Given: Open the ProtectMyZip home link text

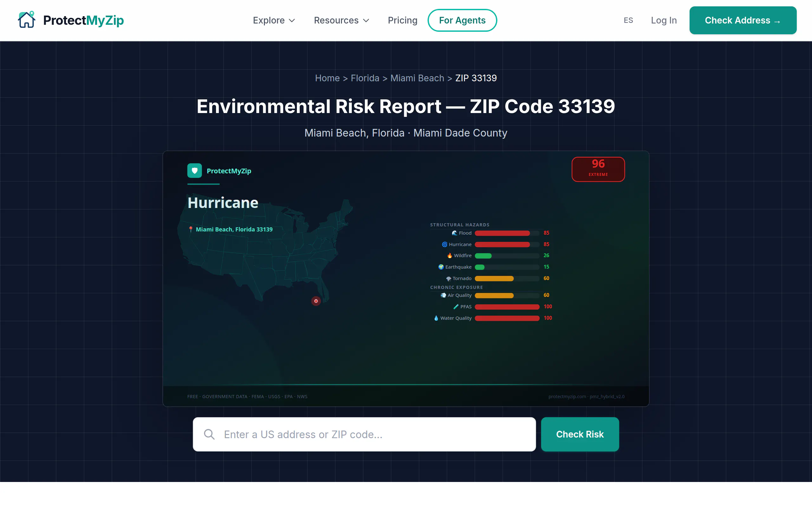Looking at the screenshot, I should click(x=83, y=20).
